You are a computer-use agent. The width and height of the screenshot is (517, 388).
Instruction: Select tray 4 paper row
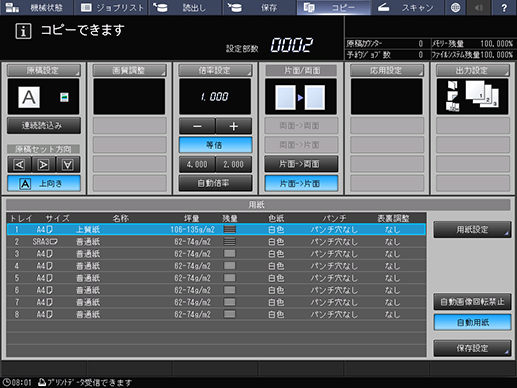(x=216, y=266)
